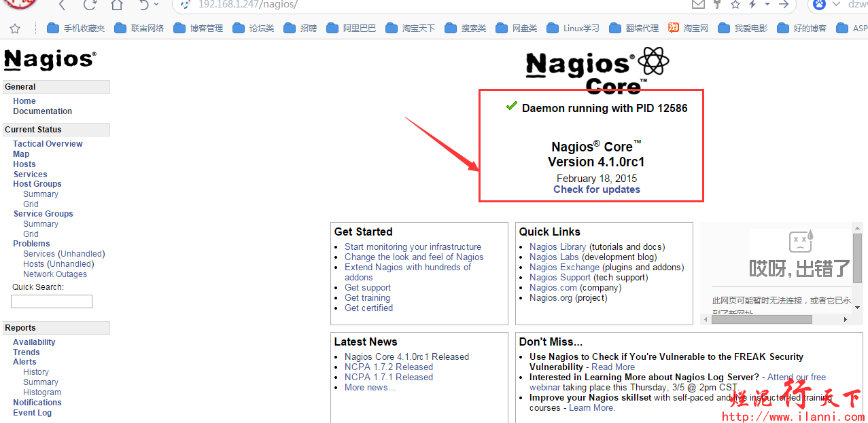
Task: Click the Baidu paw search engine icon
Action: coord(819,4)
